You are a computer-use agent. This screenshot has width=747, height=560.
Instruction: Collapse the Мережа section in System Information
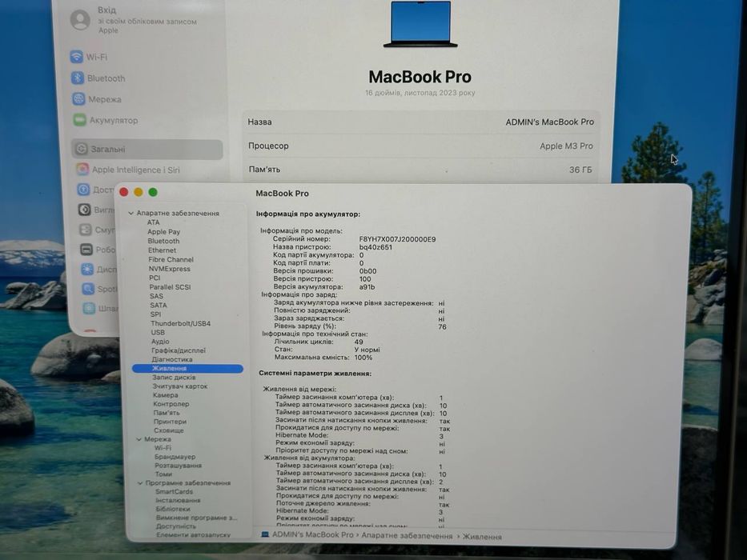tap(139, 439)
